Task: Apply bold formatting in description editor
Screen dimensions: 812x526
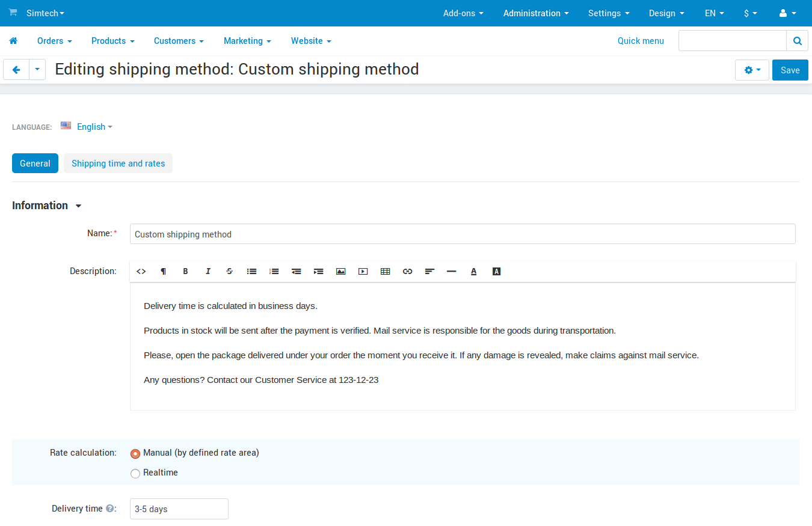Action: click(x=186, y=271)
